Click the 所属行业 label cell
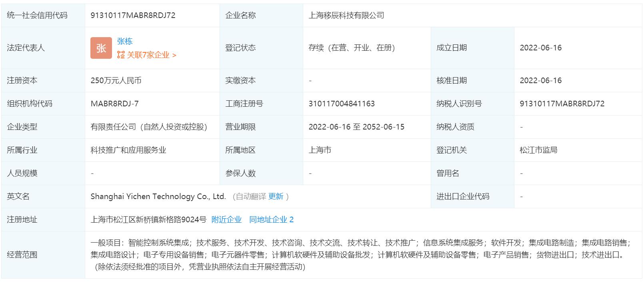The image size is (644, 283). [x=43, y=150]
